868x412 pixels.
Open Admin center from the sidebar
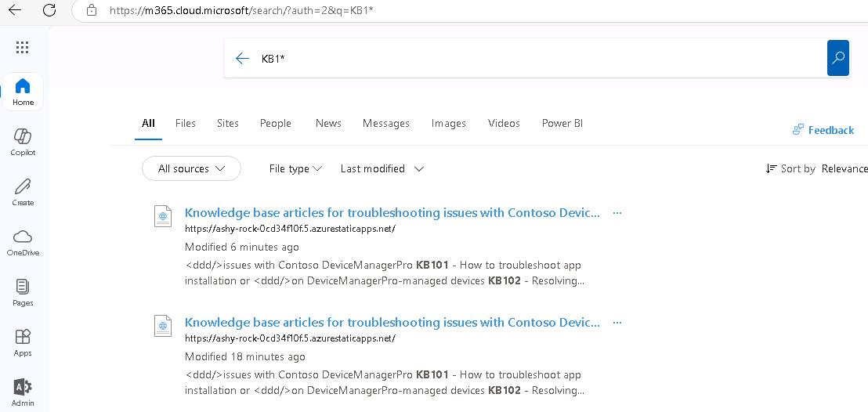[x=23, y=392]
